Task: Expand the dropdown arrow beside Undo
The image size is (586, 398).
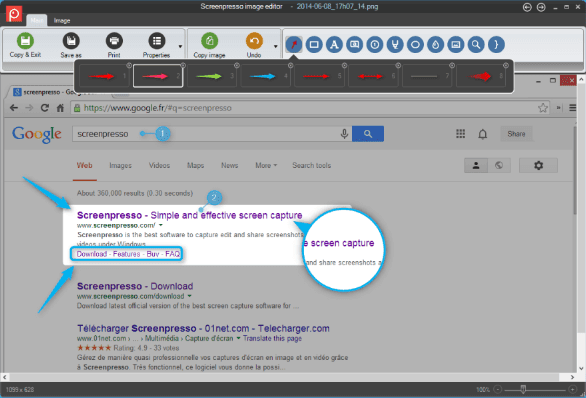Action: 275,46
